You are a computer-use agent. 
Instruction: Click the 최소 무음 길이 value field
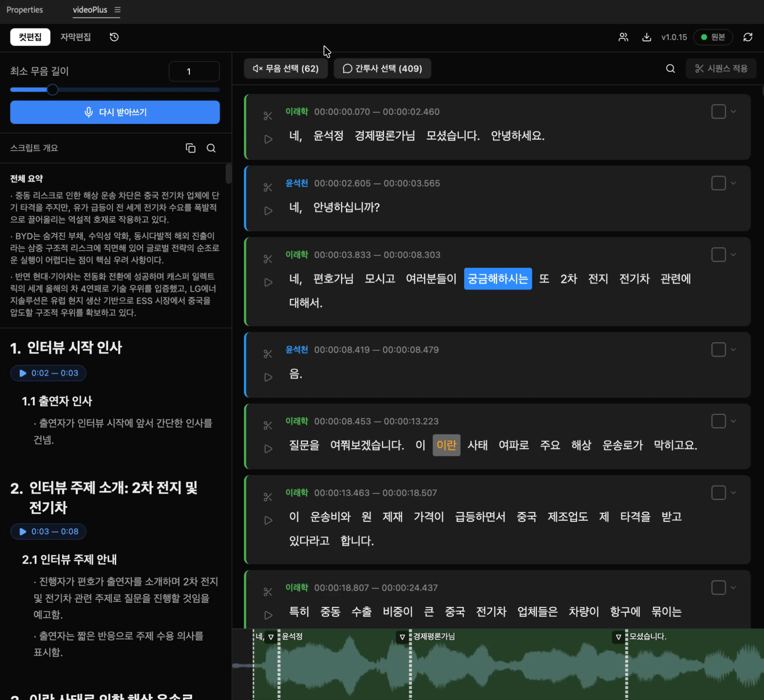coord(194,71)
